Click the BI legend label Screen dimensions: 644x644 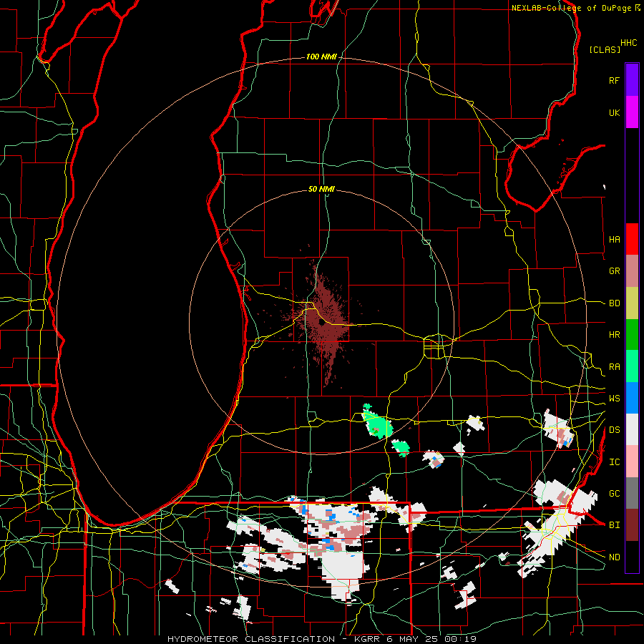coord(614,525)
